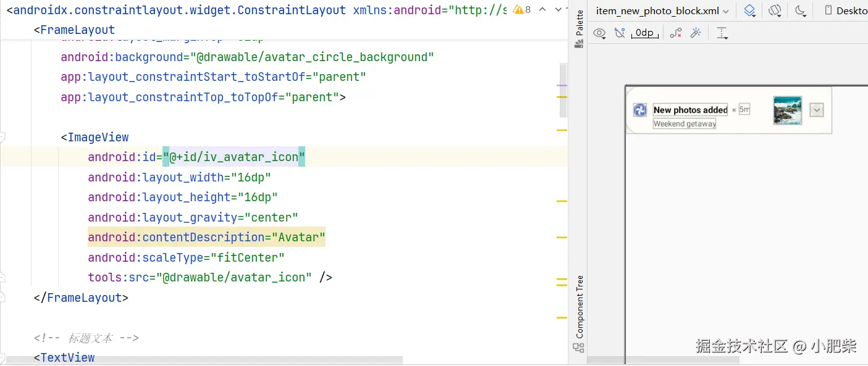Screen dimensions: 868x366
Task: Click the contentDescription="Avatar" highlighted line
Action: (206, 237)
